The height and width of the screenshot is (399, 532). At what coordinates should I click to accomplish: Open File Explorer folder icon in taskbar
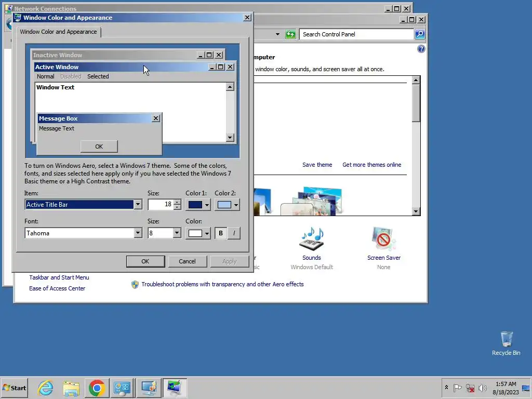pos(71,388)
